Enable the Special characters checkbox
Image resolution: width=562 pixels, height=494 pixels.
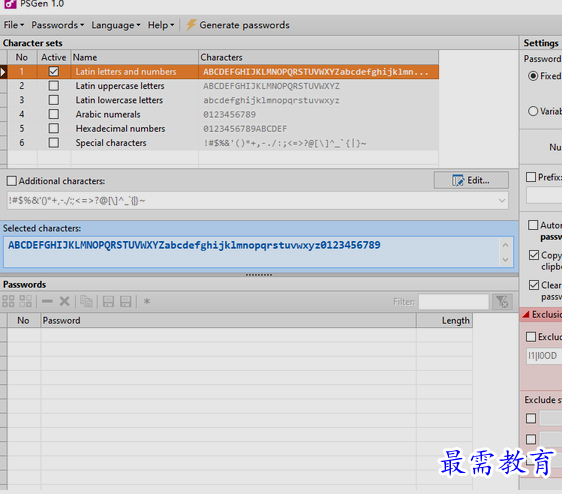pyautogui.click(x=54, y=143)
